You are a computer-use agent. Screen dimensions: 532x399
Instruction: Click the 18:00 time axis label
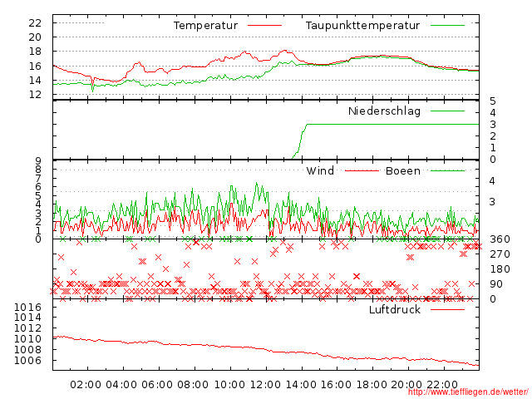tap(372, 385)
